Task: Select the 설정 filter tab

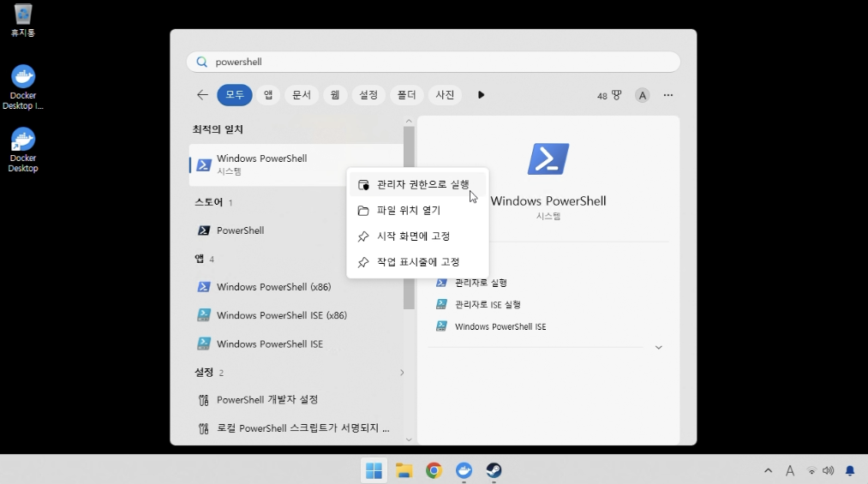Action: tap(368, 95)
